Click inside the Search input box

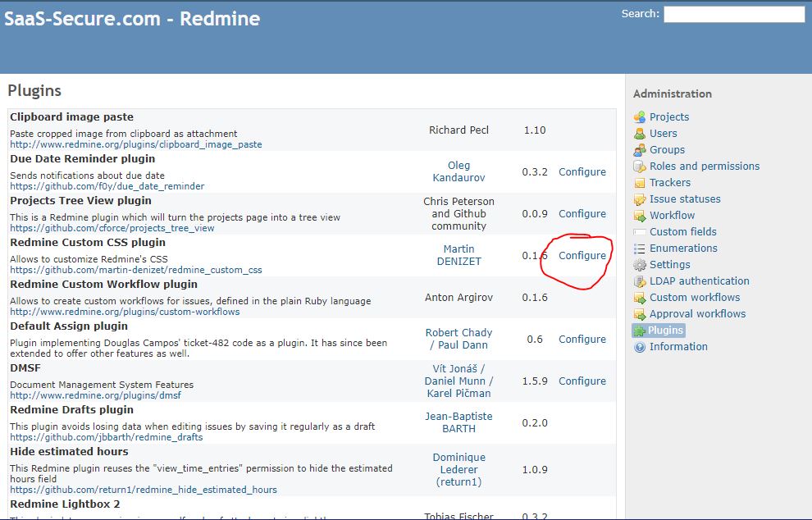[x=734, y=14]
